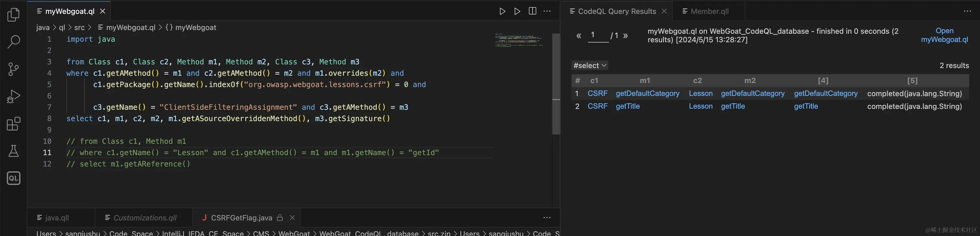Image resolution: width=980 pixels, height=236 pixels.
Task: Open the Run and Debug view
Action: pyautogui.click(x=13, y=97)
